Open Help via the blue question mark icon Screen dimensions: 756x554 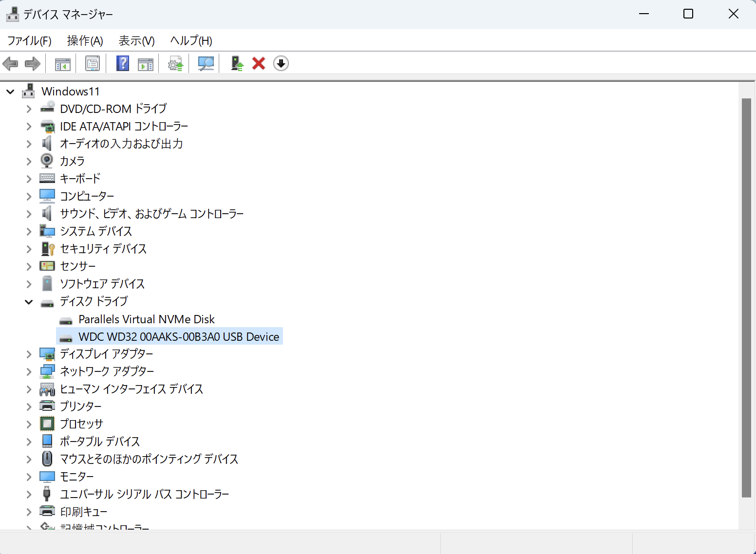123,63
